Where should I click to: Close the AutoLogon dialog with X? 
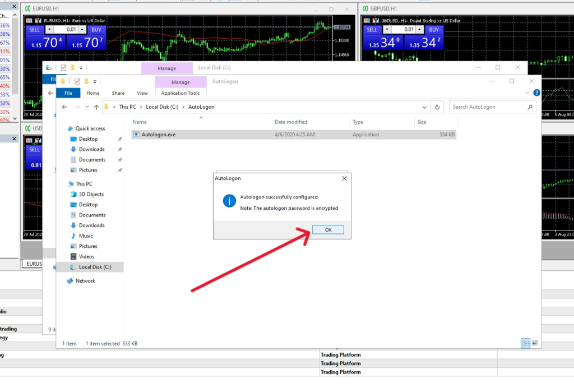pos(344,178)
